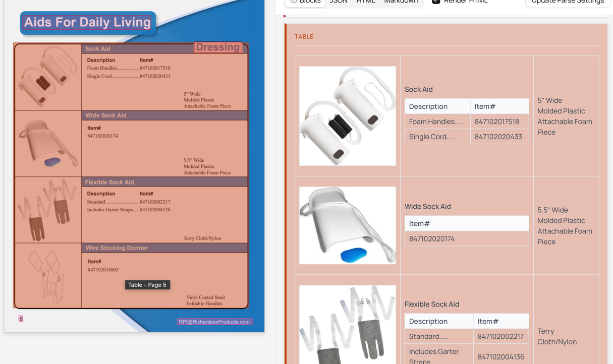613x364 pixels.
Task: Click 'Aids For Daily Living' heading in document
Action: pos(87,22)
